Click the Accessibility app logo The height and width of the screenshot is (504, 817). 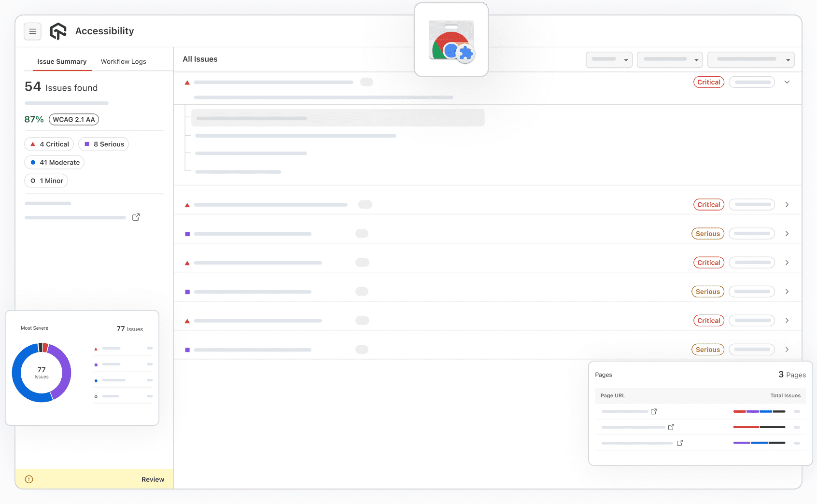pos(58,31)
